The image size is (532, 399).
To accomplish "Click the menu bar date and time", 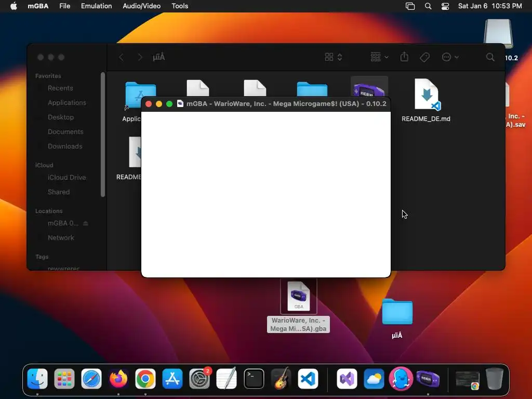I will pos(489,6).
